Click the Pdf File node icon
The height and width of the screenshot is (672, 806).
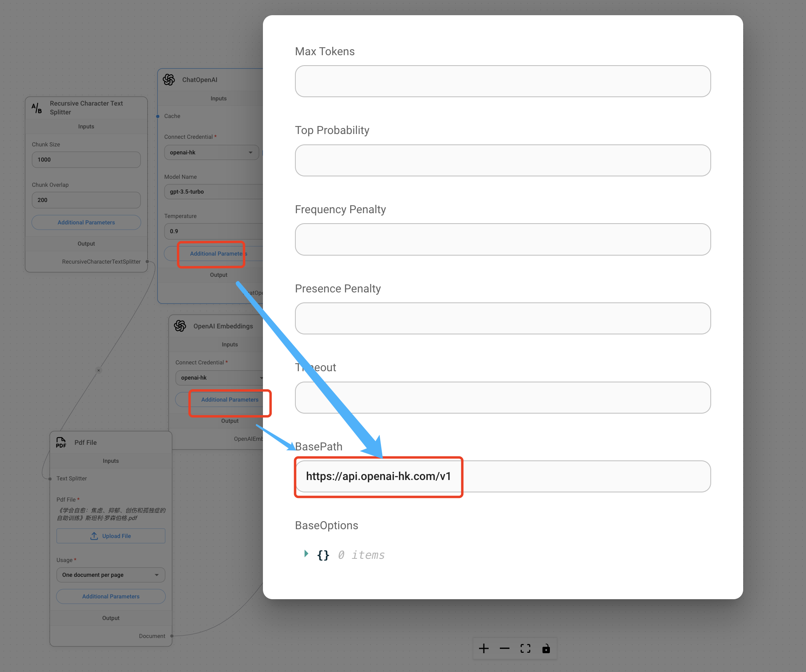[x=61, y=442]
